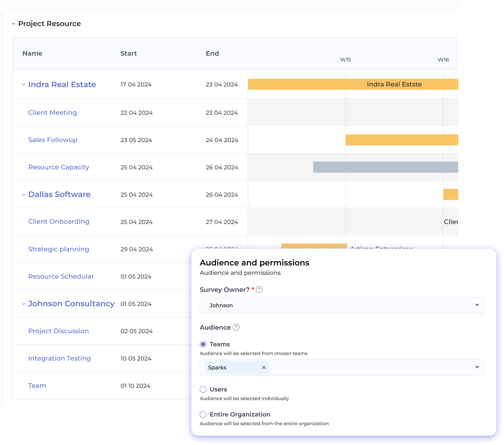
Task: Click the gray Resource Capacity timeline bar
Action: tap(385, 167)
